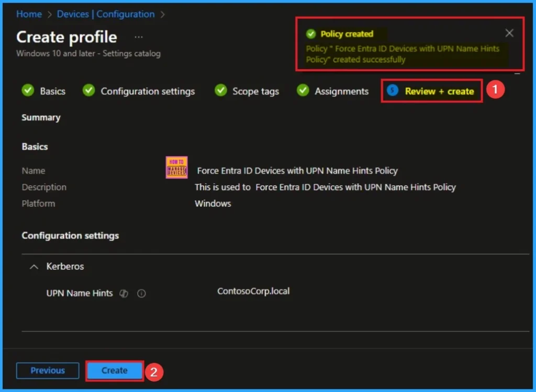Dismiss the Policy created notification
This screenshot has height=392, width=536.
[x=509, y=33]
